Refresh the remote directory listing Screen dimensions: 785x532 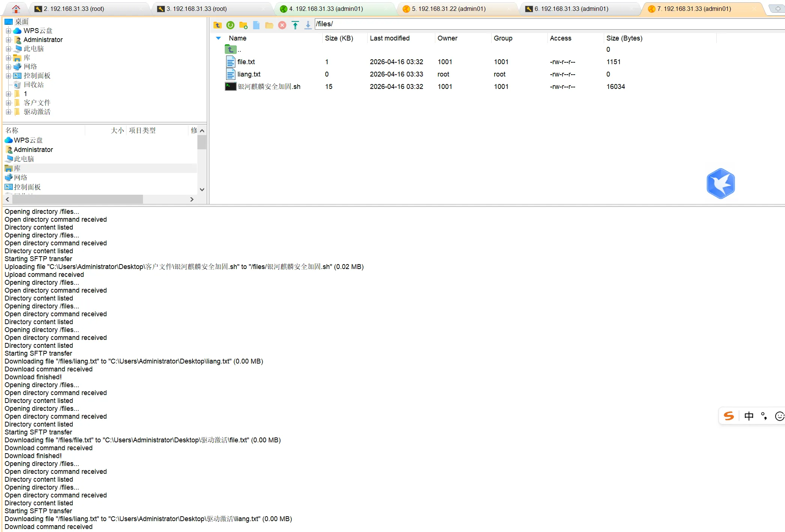click(x=230, y=25)
